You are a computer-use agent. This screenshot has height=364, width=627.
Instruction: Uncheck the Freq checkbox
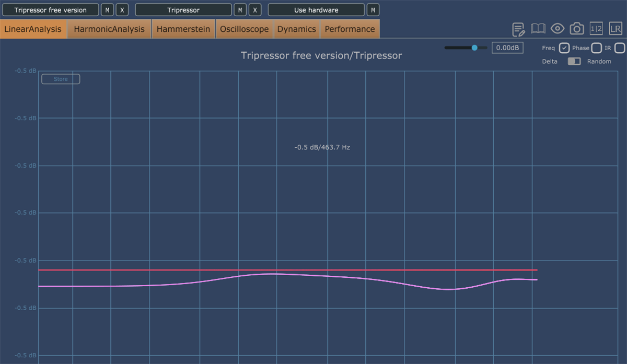pos(564,48)
